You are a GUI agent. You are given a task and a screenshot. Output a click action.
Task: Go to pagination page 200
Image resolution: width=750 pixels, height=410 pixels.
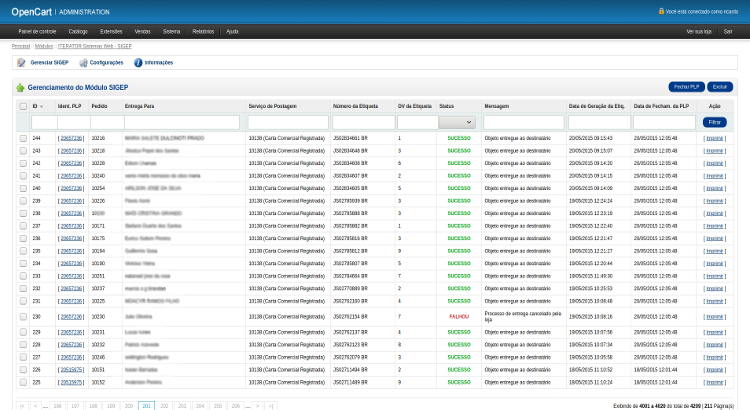tap(129, 406)
